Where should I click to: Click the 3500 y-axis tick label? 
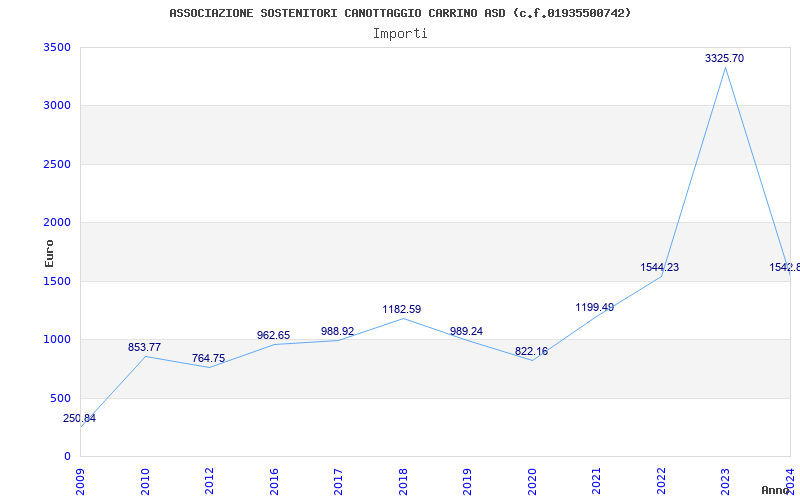[x=57, y=47]
